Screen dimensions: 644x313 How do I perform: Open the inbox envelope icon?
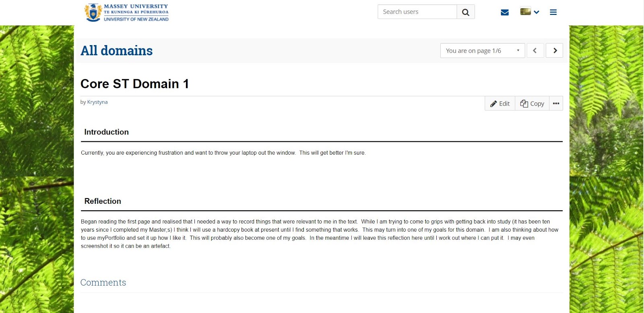(x=505, y=12)
